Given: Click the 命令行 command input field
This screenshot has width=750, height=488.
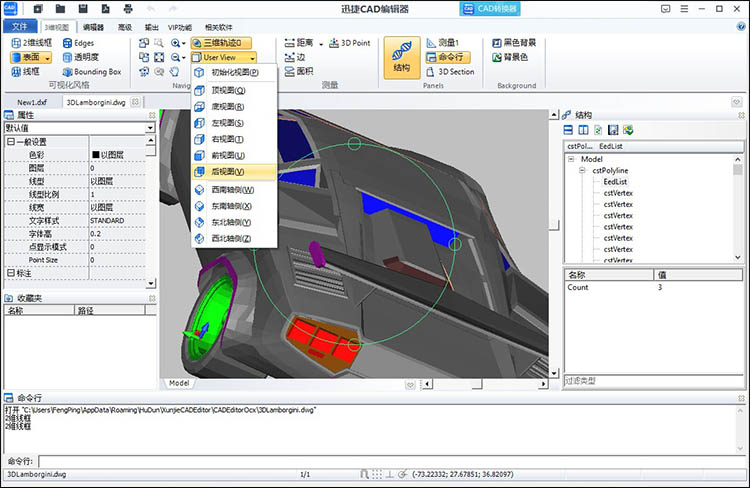Looking at the screenshot, I should tap(391, 461).
